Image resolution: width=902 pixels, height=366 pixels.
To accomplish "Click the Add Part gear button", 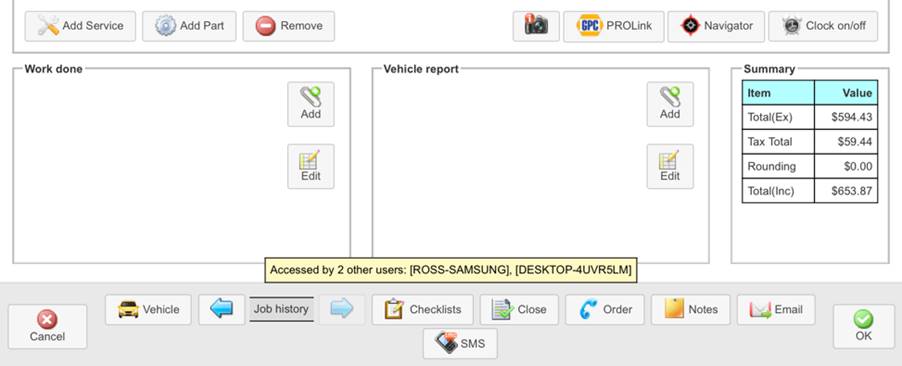I will pyautogui.click(x=189, y=26).
